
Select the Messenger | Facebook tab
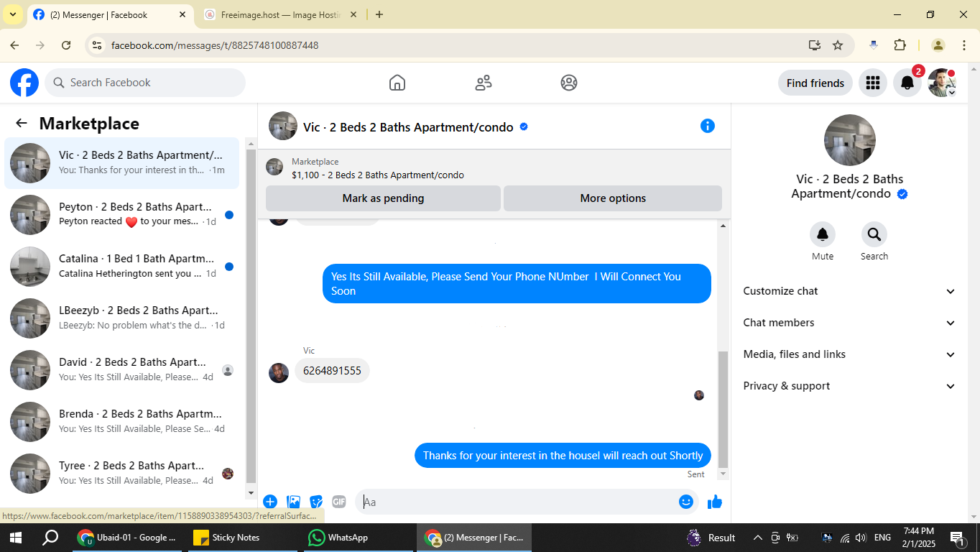[110, 14]
